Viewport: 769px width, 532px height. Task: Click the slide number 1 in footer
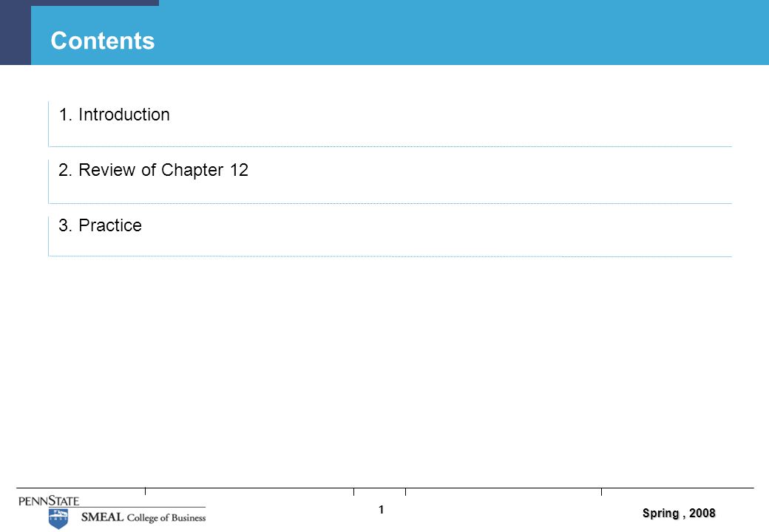coord(381,510)
